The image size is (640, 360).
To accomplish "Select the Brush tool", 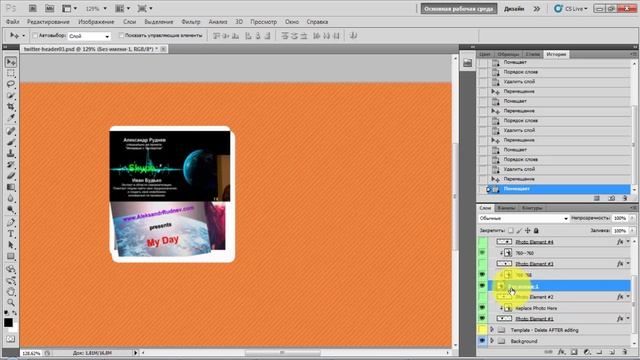I will [11, 142].
